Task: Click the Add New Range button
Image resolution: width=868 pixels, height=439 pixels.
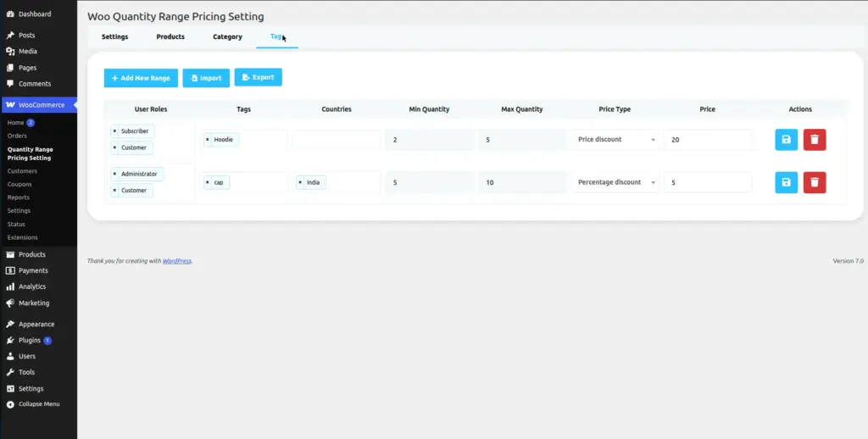Action: tap(141, 78)
